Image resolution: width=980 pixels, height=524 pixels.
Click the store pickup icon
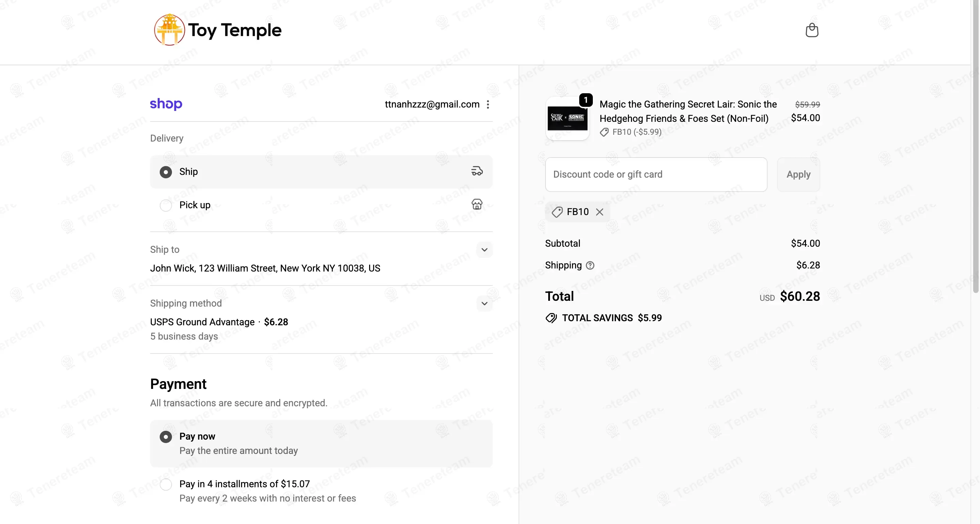[x=477, y=204]
